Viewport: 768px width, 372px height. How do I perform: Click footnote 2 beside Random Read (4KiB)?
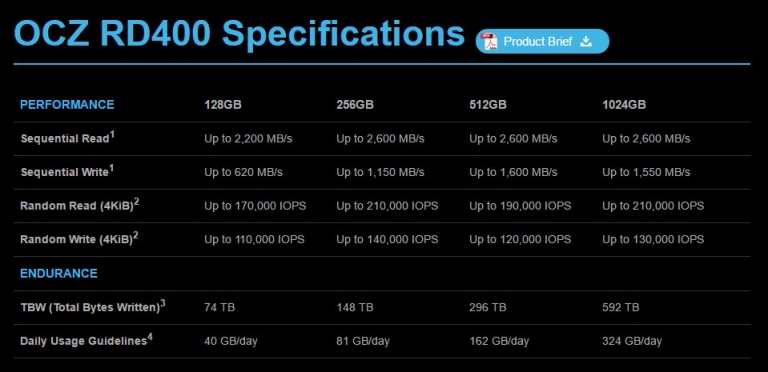137,202
